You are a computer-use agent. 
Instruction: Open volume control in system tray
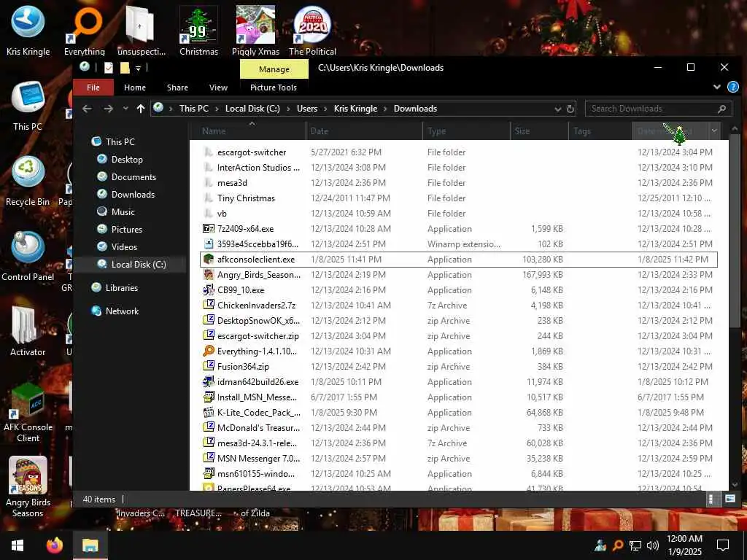[653, 545]
